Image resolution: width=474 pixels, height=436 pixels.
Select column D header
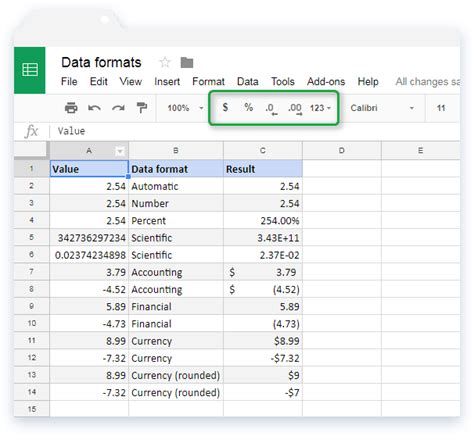342,151
